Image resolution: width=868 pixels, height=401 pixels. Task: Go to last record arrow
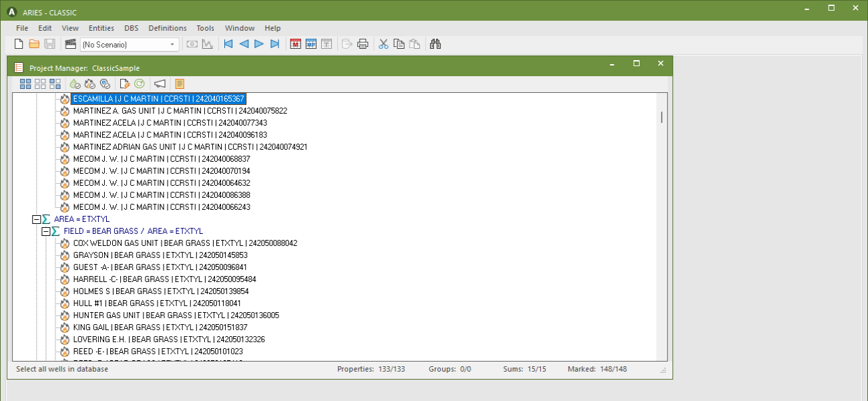pos(274,44)
